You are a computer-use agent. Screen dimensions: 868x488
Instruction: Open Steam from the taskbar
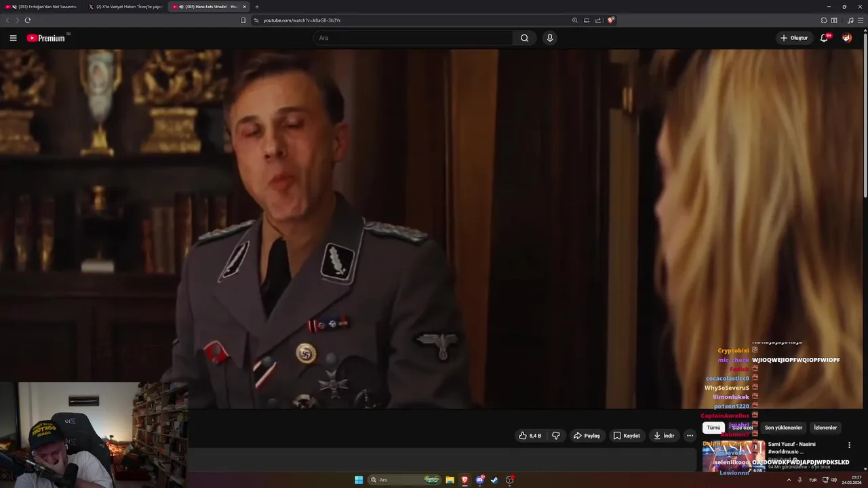coord(494,480)
